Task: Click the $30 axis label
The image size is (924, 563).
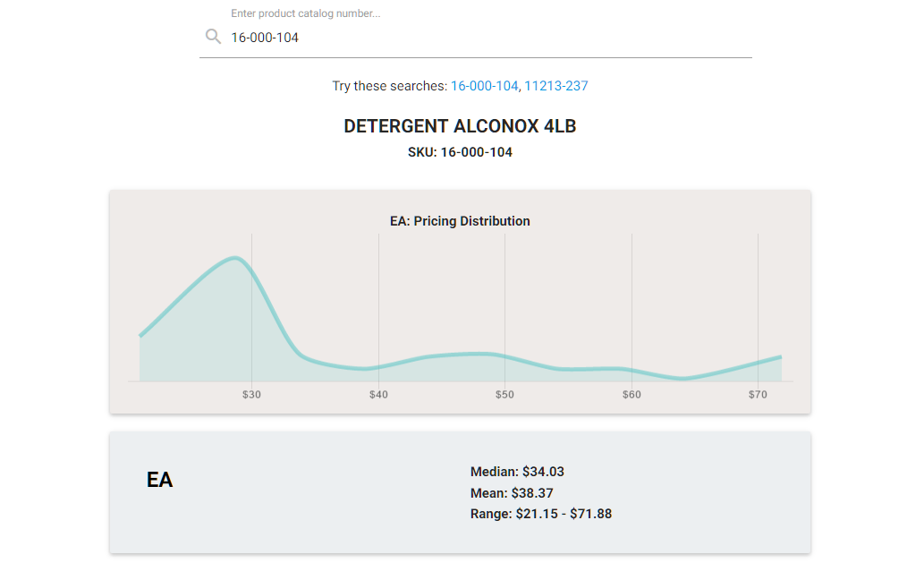Action: point(251,395)
